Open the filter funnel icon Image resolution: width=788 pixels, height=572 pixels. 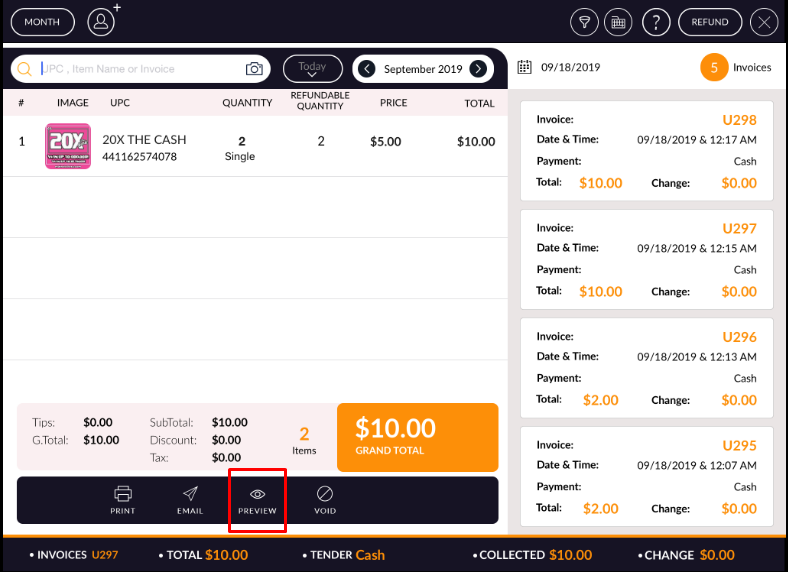[x=584, y=21]
